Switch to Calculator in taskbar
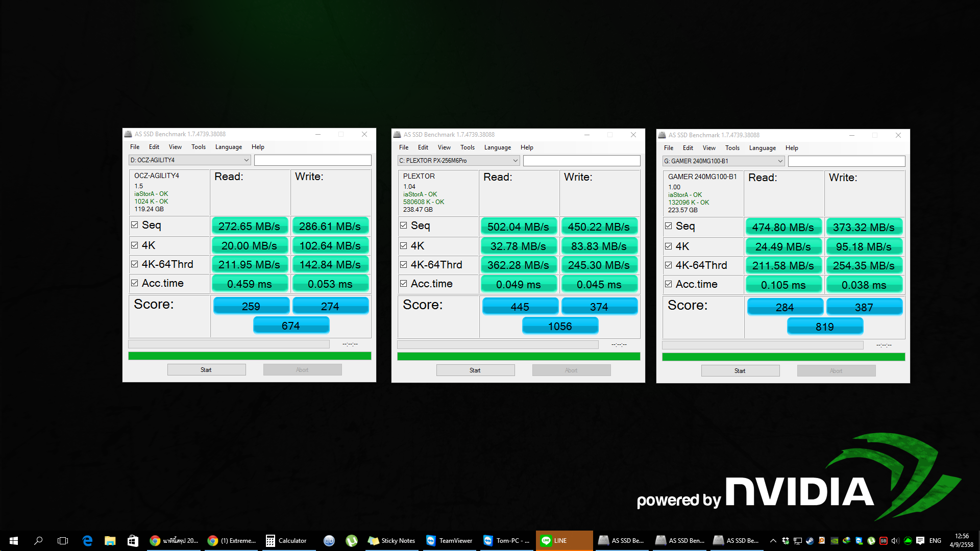Screen dimensions: 980x551 pyautogui.click(x=287, y=541)
